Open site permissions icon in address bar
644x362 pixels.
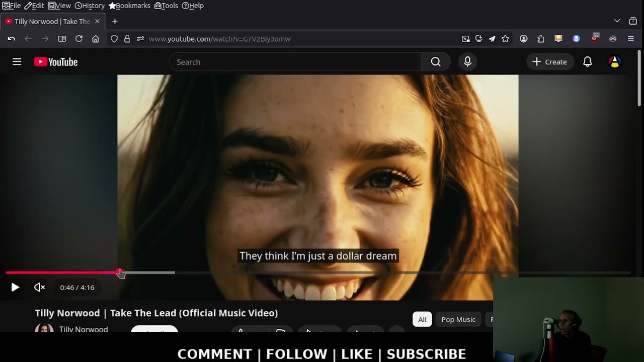(140, 39)
